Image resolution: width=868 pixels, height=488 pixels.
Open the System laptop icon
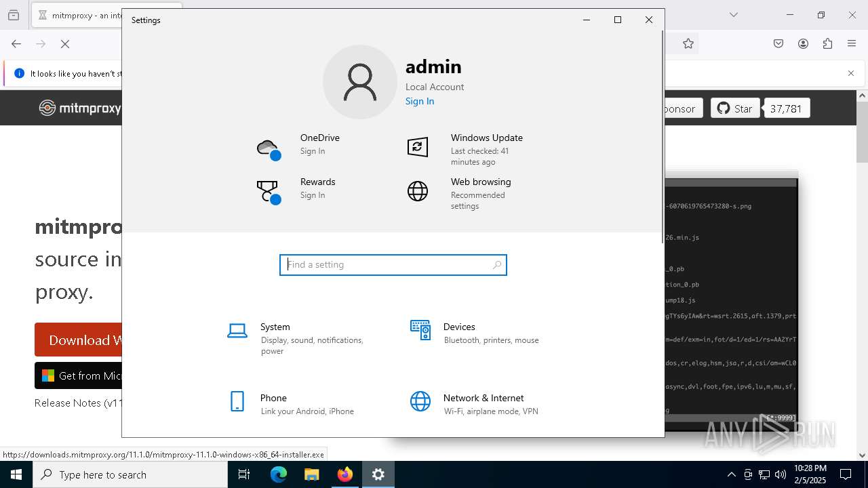(x=237, y=331)
